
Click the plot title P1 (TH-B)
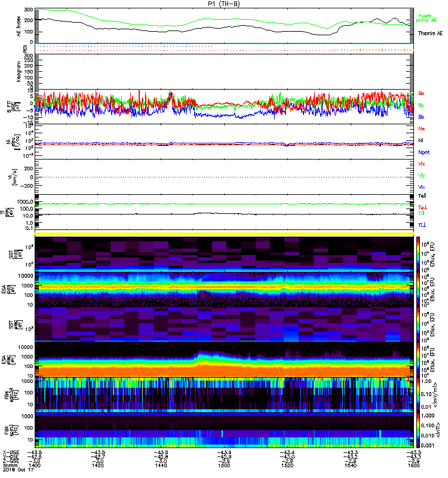pos(223,4)
